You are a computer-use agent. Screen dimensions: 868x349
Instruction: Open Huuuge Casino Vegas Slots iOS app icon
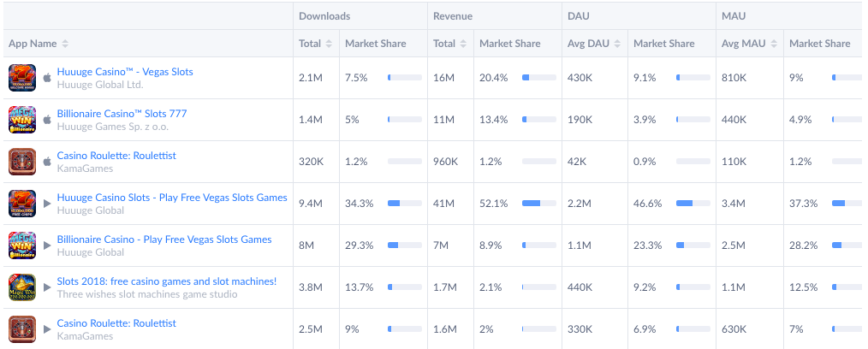tap(23, 78)
